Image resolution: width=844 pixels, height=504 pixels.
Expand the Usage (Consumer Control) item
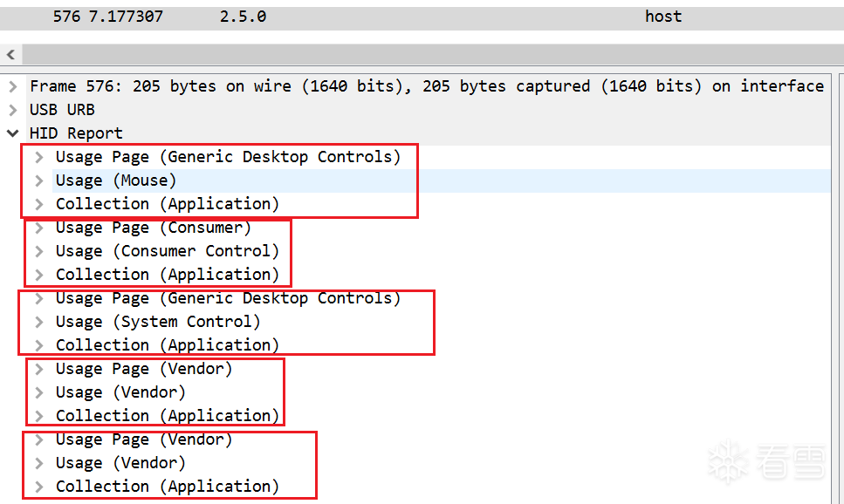(38, 251)
